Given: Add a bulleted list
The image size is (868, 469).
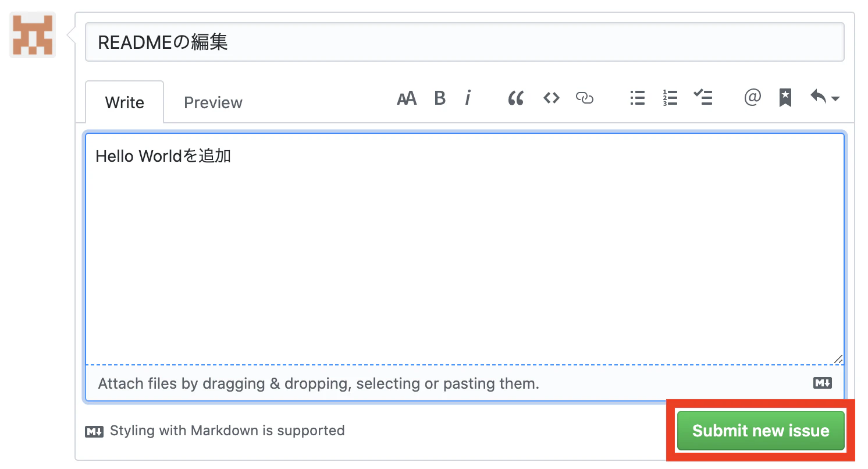Looking at the screenshot, I should pos(638,98).
